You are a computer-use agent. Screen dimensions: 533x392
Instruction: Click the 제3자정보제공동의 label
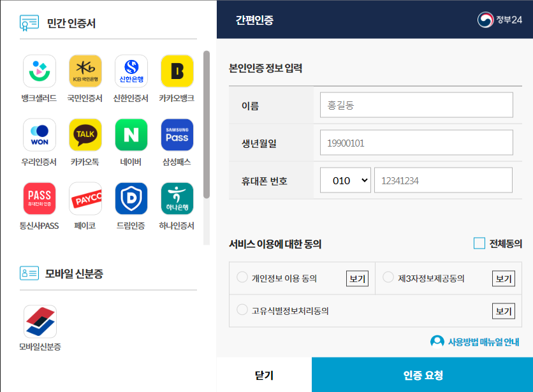(x=431, y=279)
